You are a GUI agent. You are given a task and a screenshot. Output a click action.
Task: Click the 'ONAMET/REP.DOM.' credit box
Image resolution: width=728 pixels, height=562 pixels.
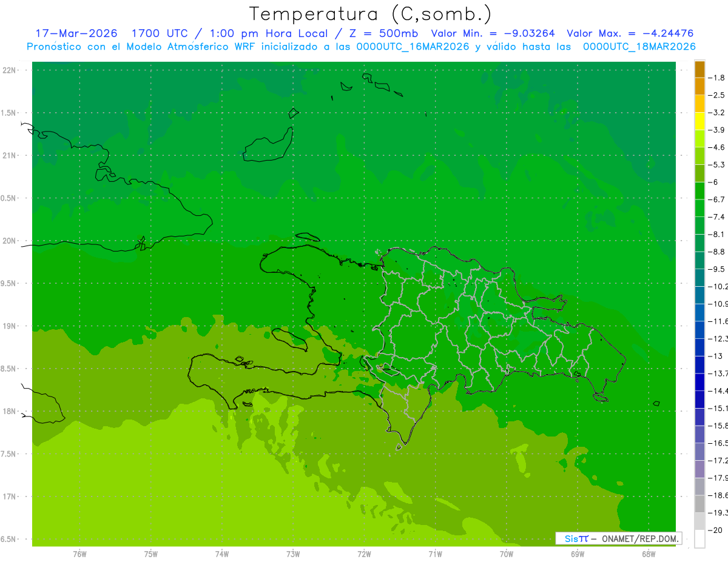click(x=619, y=538)
